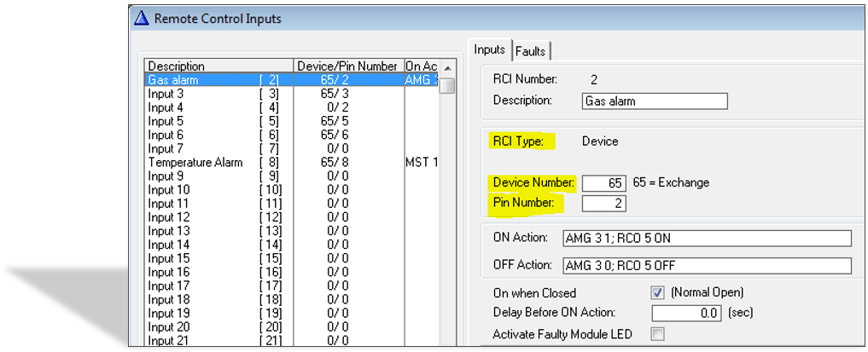The image size is (868, 352).
Task: Click the Description column header
Action: click(x=218, y=66)
